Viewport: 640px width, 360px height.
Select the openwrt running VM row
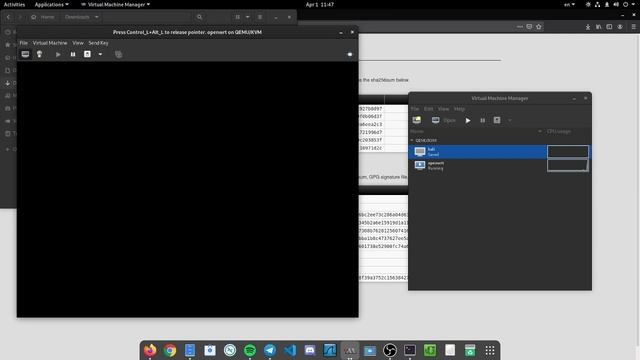500,165
